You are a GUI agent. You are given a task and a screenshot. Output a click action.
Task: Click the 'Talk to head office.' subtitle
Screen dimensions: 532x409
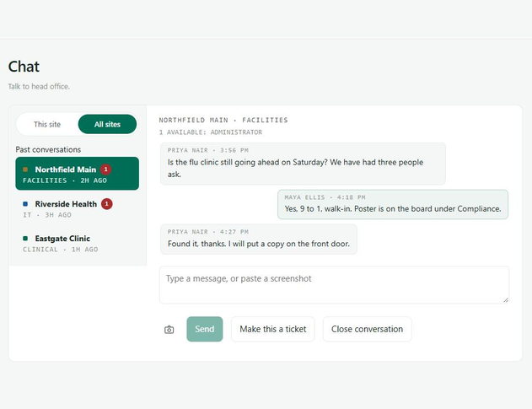(39, 87)
